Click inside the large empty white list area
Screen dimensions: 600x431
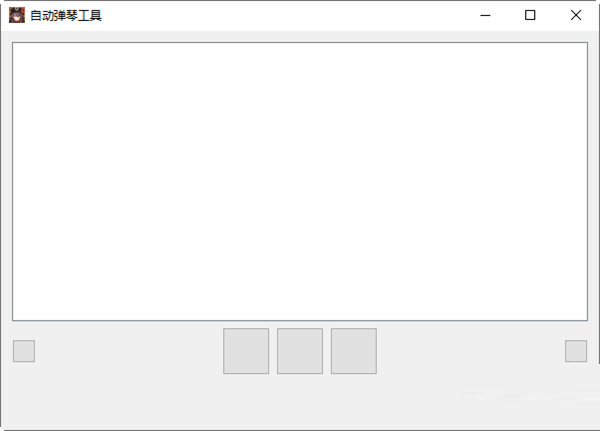click(x=300, y=181)
